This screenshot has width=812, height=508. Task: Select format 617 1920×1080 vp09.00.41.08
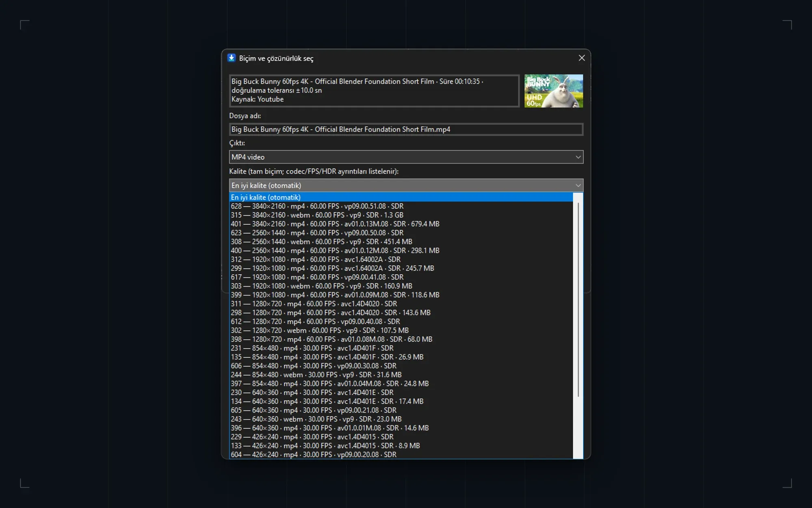(401, 277)
